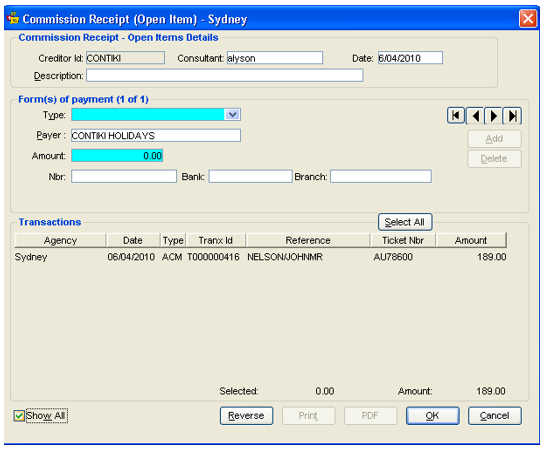Go to the previous form of payment
The image size is (545, 449).
[x=475, y=115]
